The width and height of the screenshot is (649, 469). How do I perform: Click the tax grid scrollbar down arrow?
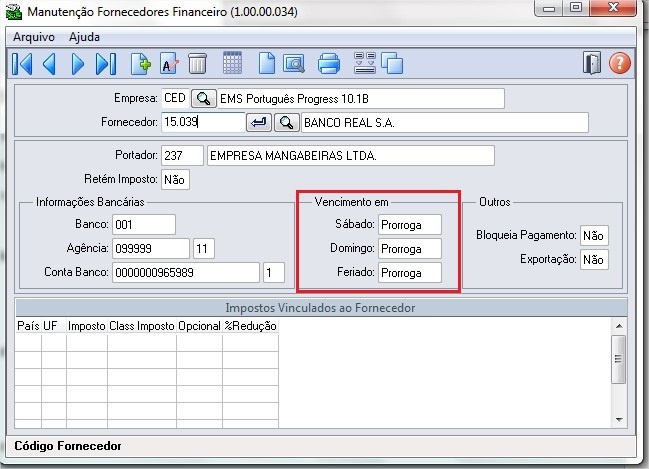point(619,420)
